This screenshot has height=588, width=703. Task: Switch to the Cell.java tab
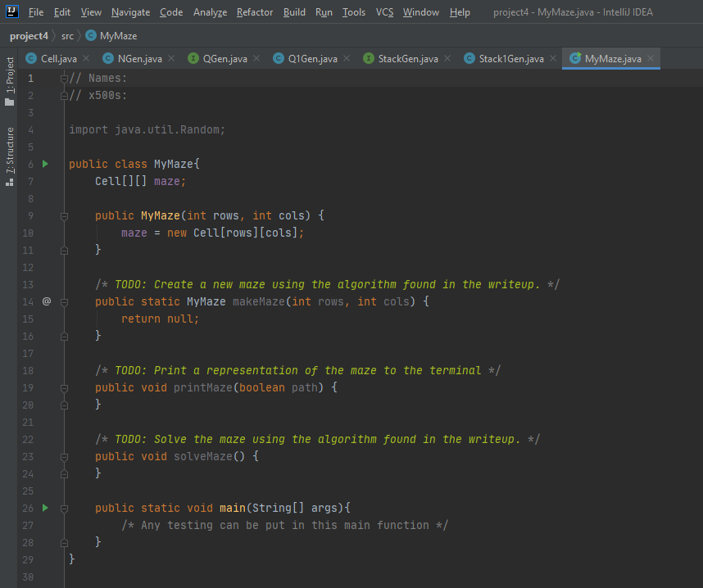point(59,59)
